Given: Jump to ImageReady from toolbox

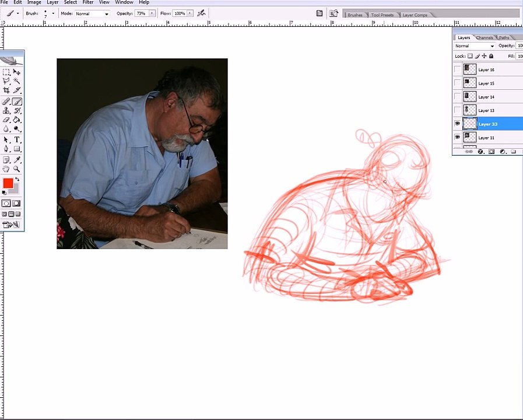Looking at the screenshot, I should (11, 225).
